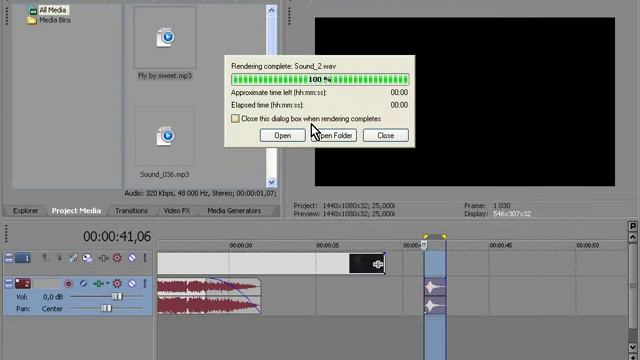Click the 00:00:30 ruler label
The image size is (640, 360).
coord(241,245)
